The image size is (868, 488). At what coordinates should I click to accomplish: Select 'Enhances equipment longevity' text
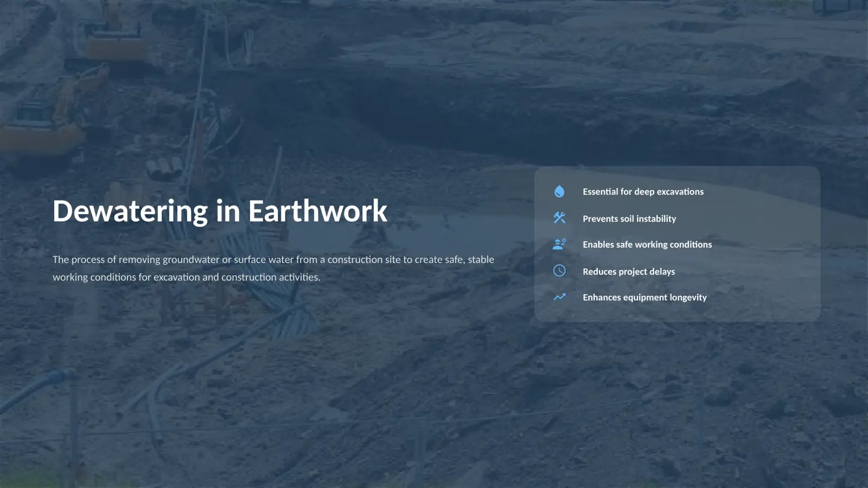(644, 297)
